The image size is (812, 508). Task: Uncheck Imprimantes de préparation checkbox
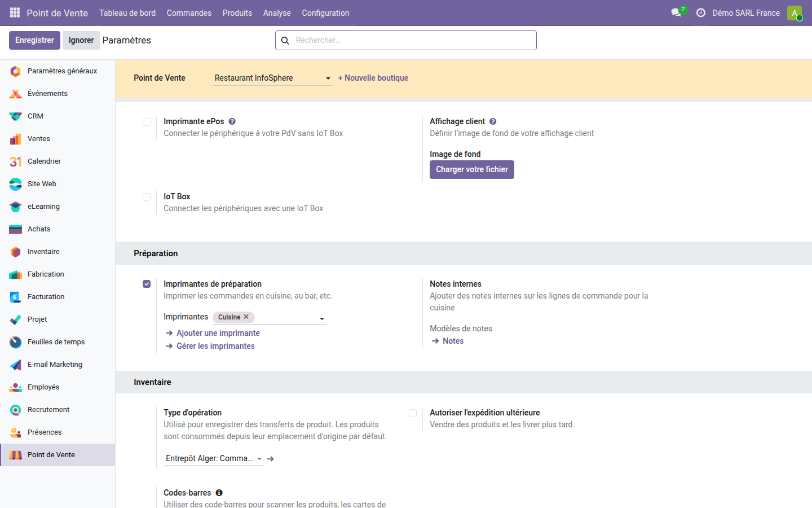click(147, 284)
